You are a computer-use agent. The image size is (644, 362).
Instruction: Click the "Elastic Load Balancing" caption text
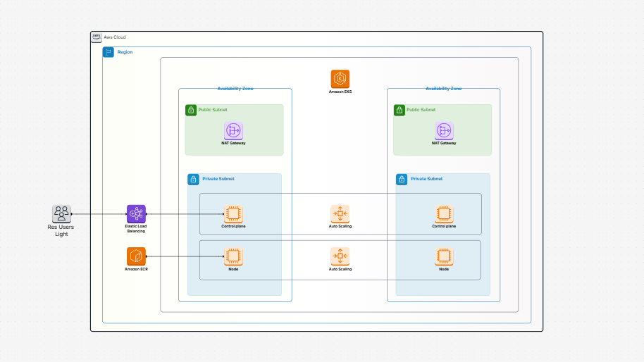[136, 229]
